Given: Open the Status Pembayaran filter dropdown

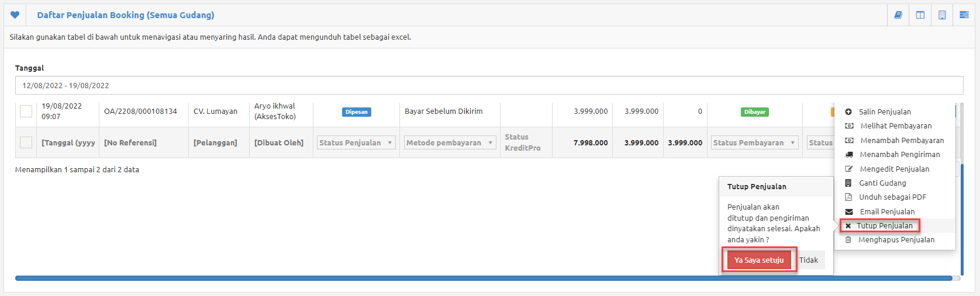Looking at the screenshot, I should pos(755,142).
